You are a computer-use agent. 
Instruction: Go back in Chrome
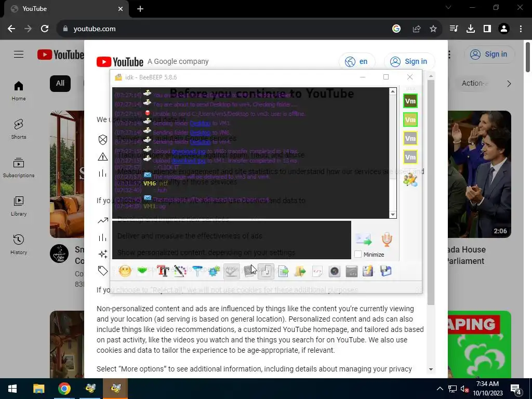(x=11, y=29)
